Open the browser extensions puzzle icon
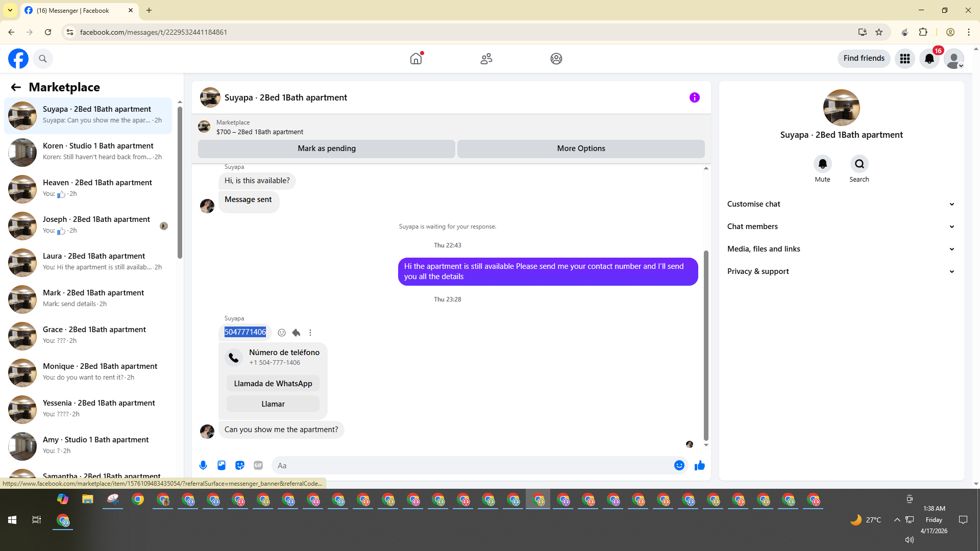Viewport: 980px width, 551px height. pos(923,32)
